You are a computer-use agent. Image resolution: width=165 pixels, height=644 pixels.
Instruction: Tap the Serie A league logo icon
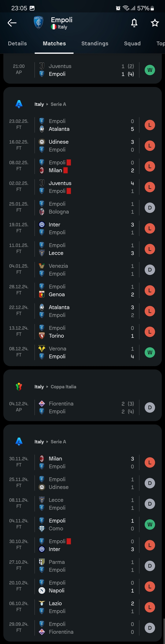[19, 104]
